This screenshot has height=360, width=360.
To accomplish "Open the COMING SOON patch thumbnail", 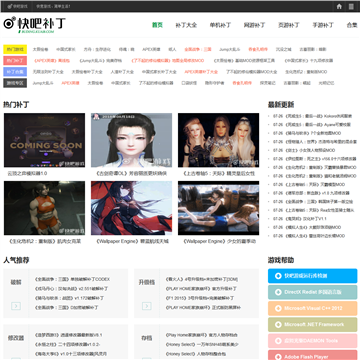I will pos(44,140).
